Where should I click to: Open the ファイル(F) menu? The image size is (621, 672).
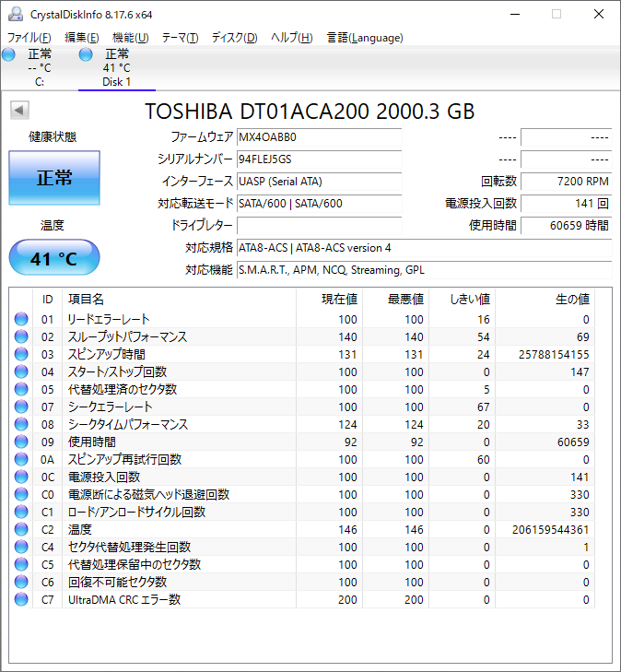[29, 38]
